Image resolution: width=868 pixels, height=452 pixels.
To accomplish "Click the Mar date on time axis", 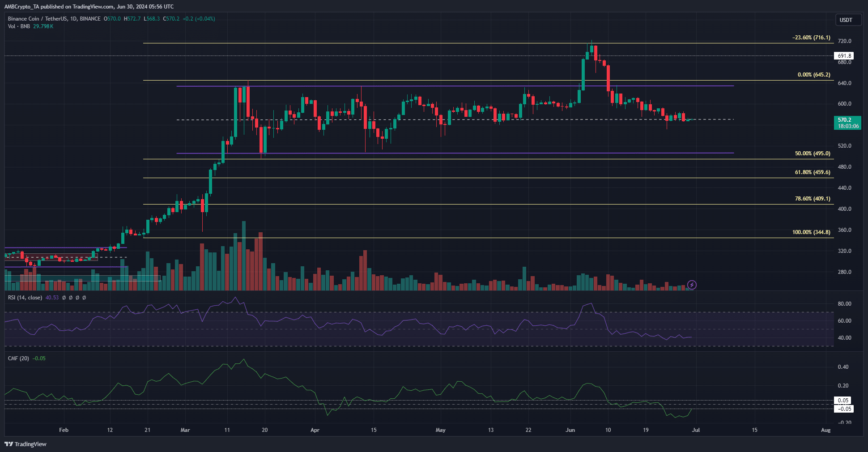I will (185, 430).
